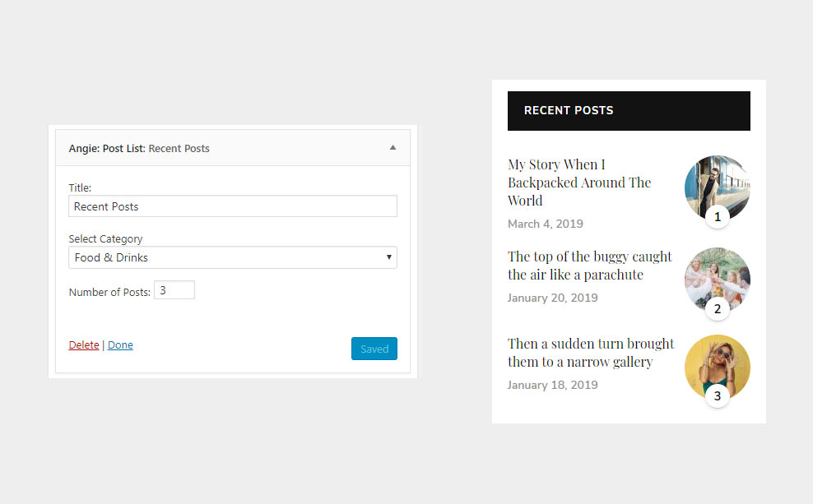
Task: Collapse the Angie Post List widget arrow
Action: coord(393,148)
